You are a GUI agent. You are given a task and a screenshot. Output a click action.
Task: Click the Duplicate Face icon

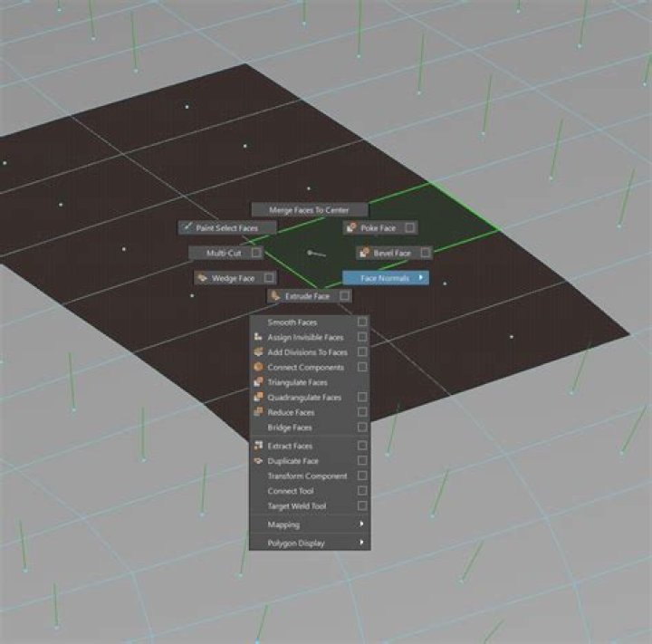tap(258, 460)
